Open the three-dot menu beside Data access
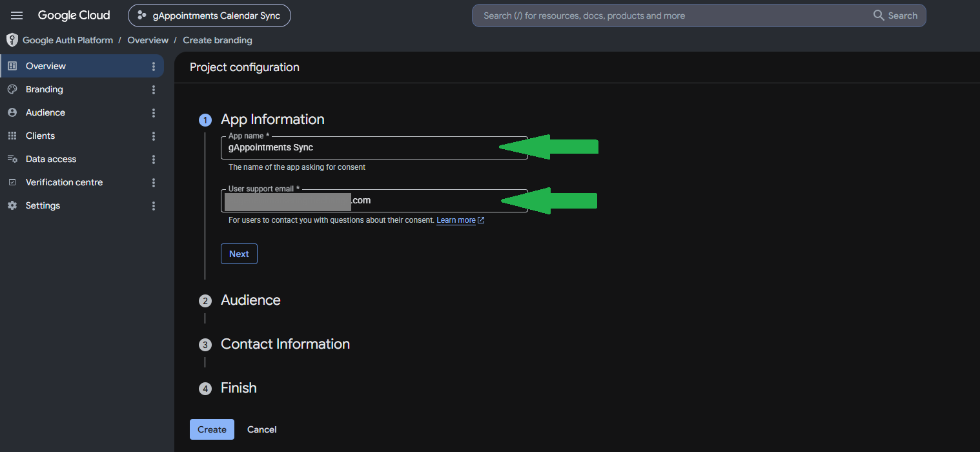The image size is (980, 452). pyautogui.click(x=154, y=159)
